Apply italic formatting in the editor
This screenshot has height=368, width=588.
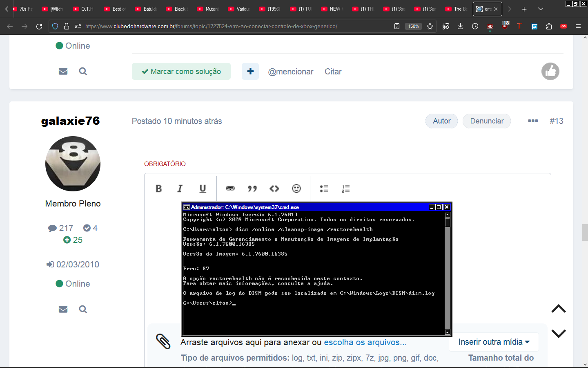tap(180, 188)
